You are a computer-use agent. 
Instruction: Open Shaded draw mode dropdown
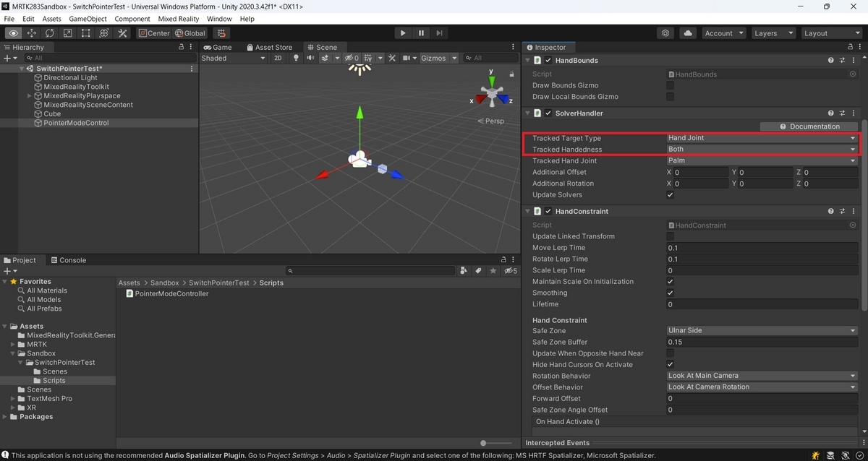coord(234,58)
